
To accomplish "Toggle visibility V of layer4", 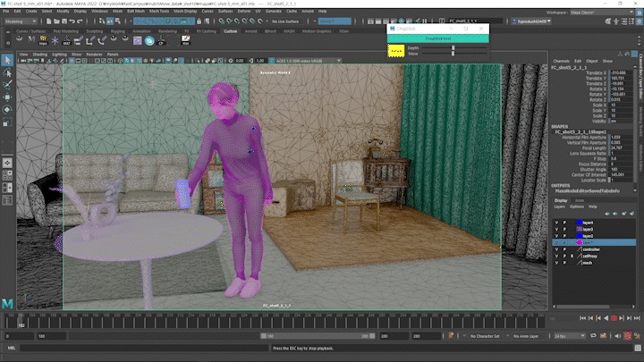I will click(x=556, y=223).
